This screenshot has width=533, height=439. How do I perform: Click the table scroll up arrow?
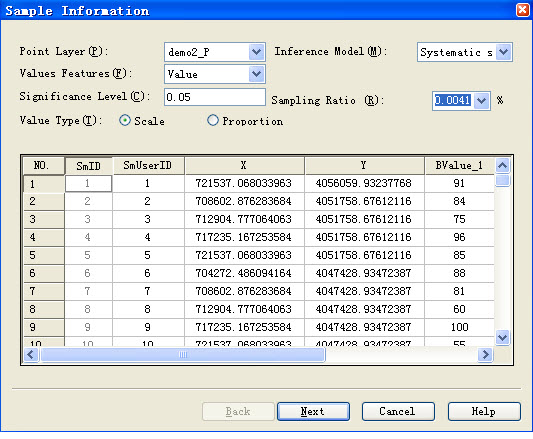pyautogui.click(x=502, y=166)
